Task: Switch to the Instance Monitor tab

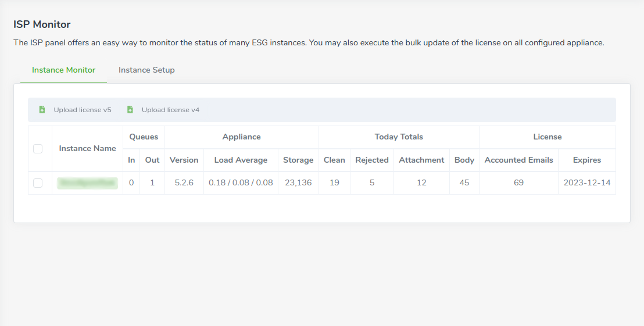Action: tap(64, 70)
